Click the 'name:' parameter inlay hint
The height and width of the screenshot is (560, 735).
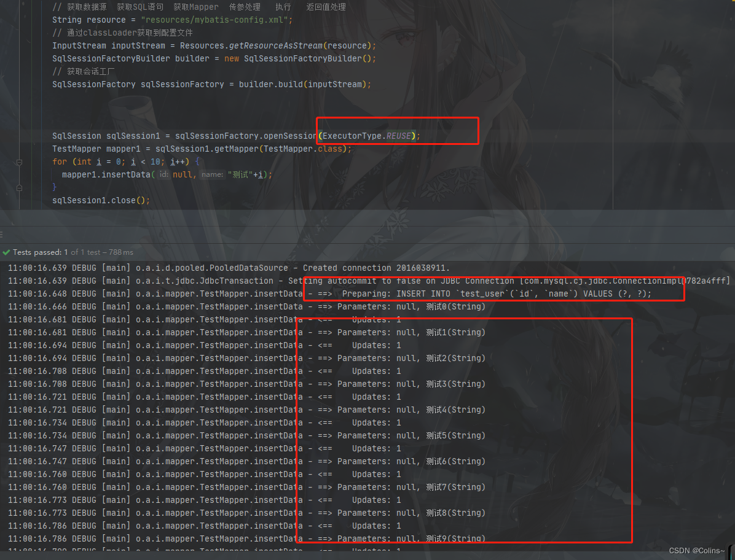pyautogui.click(x=213, y=174)
